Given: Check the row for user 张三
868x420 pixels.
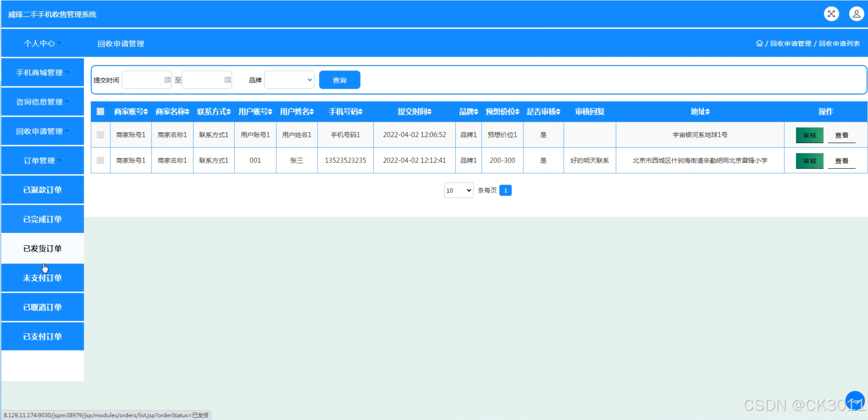Looking at the screenshot, I should click(x=101, y=161).
